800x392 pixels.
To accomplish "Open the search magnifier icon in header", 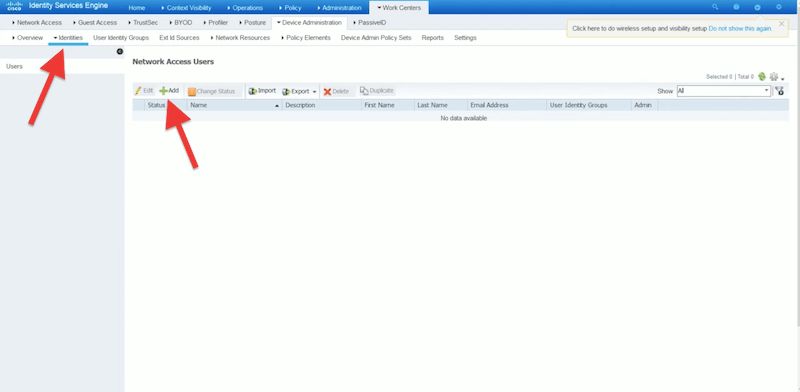I will pos(715,7).
